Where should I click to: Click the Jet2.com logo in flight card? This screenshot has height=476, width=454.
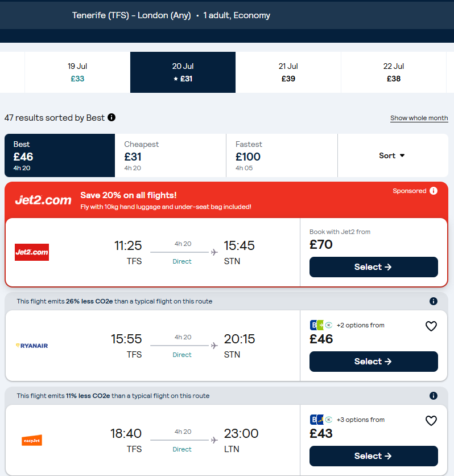click(x=32, y=252)
